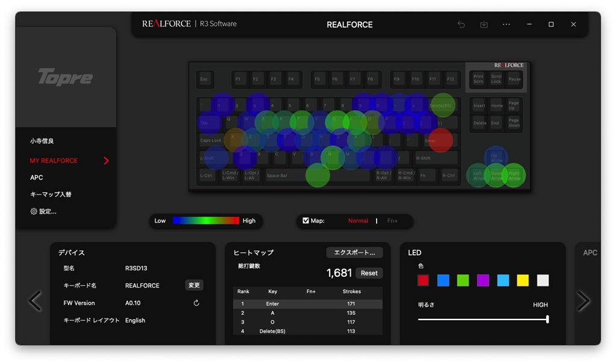This screenshot has width=616, height=364.
Task: Click the Esc key on keyboard map
Action: (x=205, y=79)
